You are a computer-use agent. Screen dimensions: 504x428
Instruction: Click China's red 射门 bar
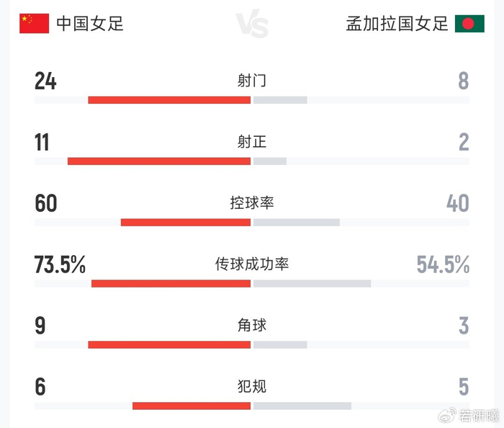pos(169,100)
